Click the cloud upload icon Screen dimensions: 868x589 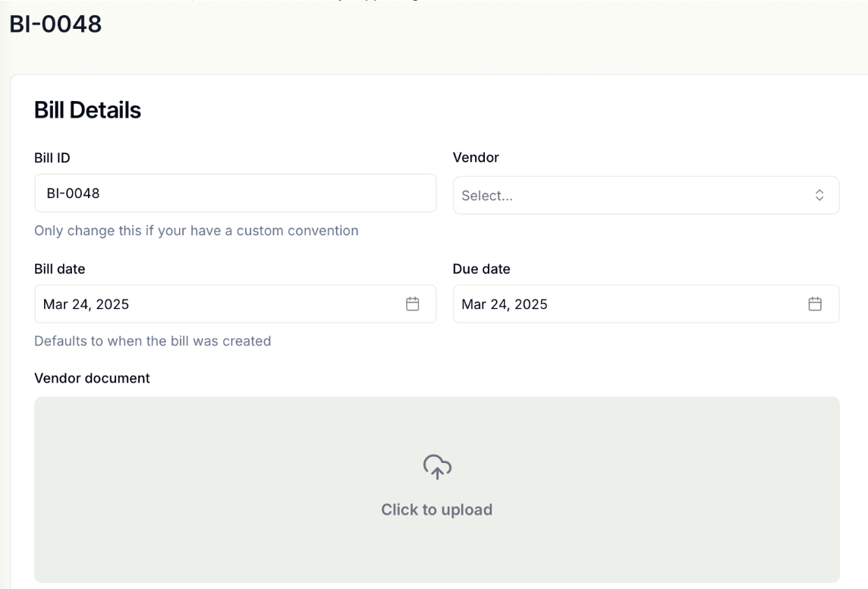click(436, 467)
